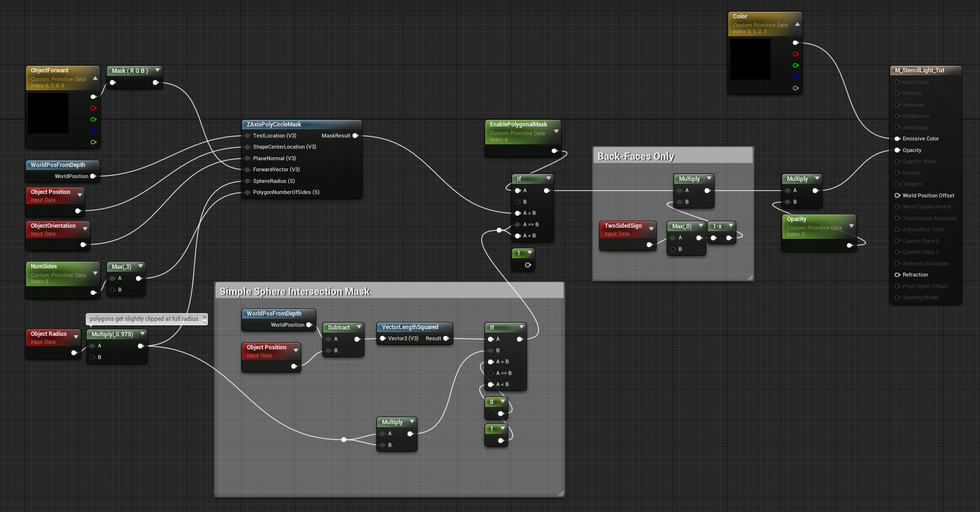
Task: Click the Result output pin of VectorLengthSquared
Action: pyautogui.click(x=446, y=338)
